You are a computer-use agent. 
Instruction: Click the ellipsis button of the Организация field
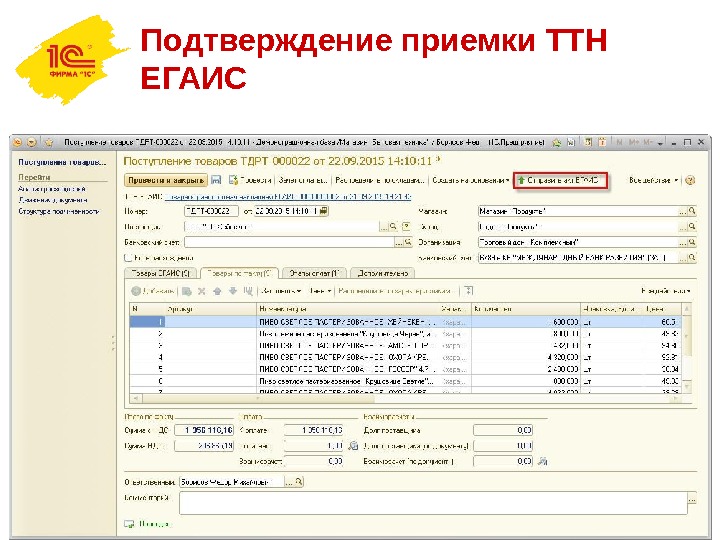pos(683,242)
